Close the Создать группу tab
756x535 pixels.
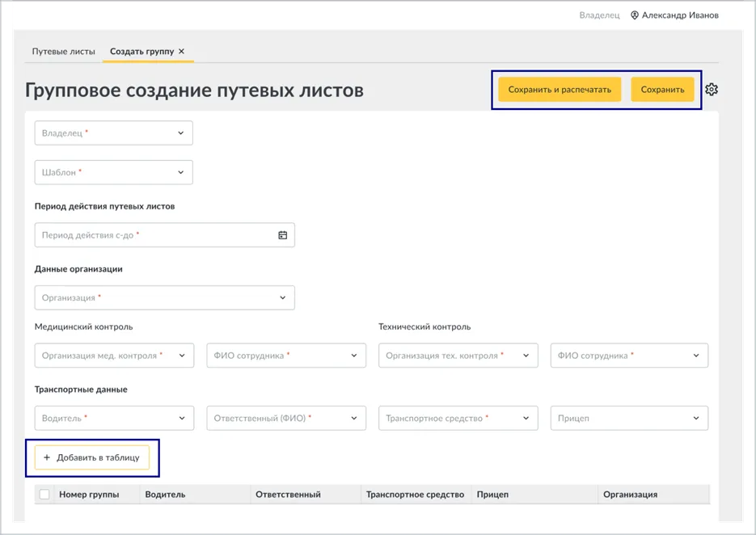tap(181, 51)
